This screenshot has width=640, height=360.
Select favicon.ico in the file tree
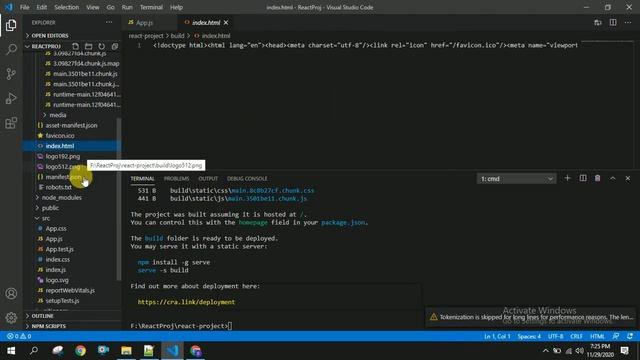click(60, 136)
